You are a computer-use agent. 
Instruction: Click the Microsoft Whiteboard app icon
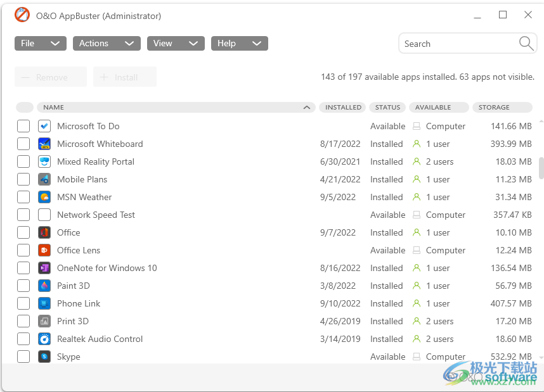tap(44, 144)
